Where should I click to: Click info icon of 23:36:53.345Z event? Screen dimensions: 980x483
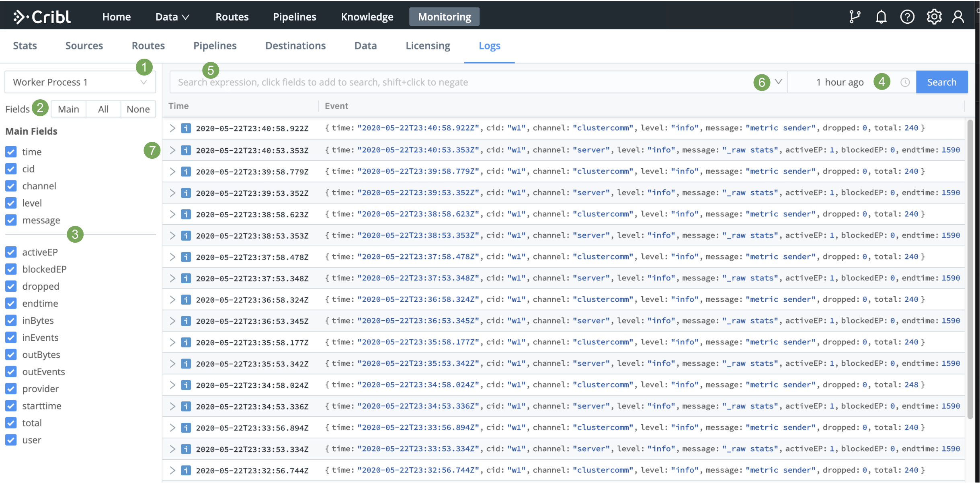click(186, 321)
